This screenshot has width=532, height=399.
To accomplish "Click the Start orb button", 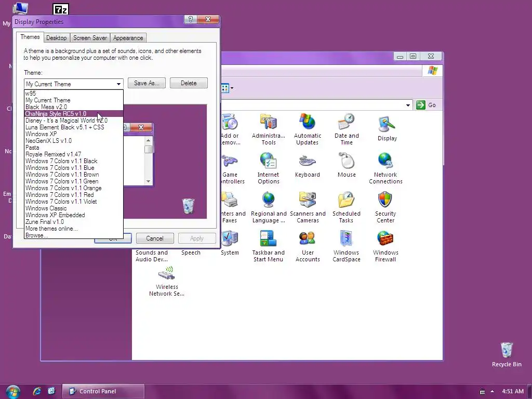I will click(13, 392).
